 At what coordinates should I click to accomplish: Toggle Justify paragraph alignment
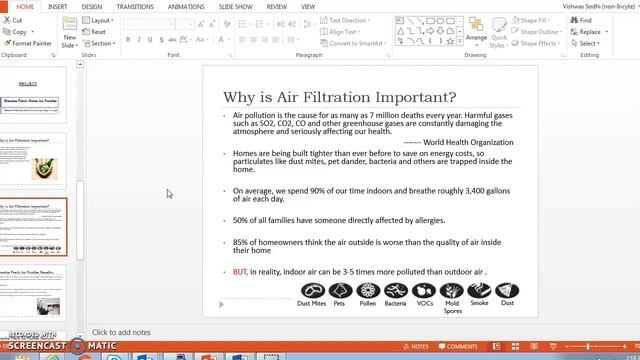[x=276, y=40]
